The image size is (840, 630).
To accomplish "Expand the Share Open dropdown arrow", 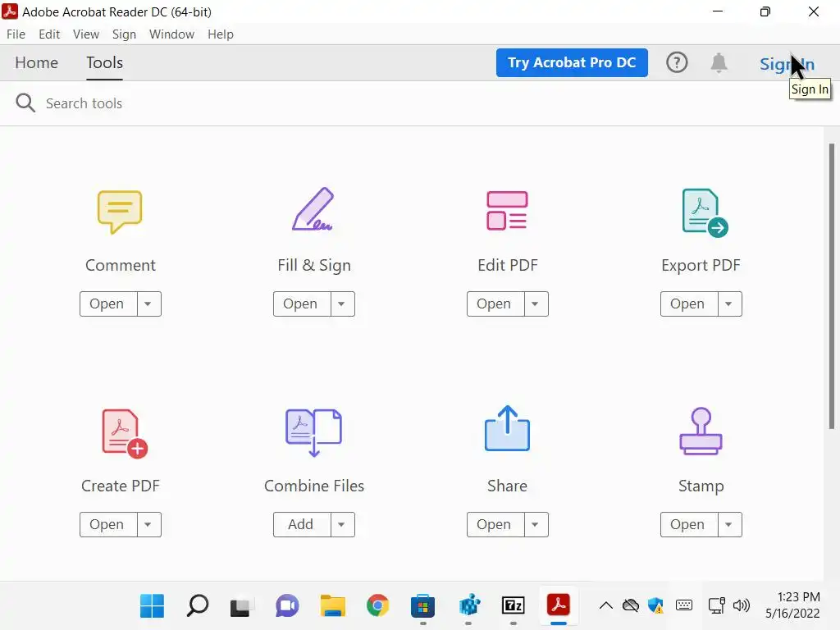I will pos(535,524).
